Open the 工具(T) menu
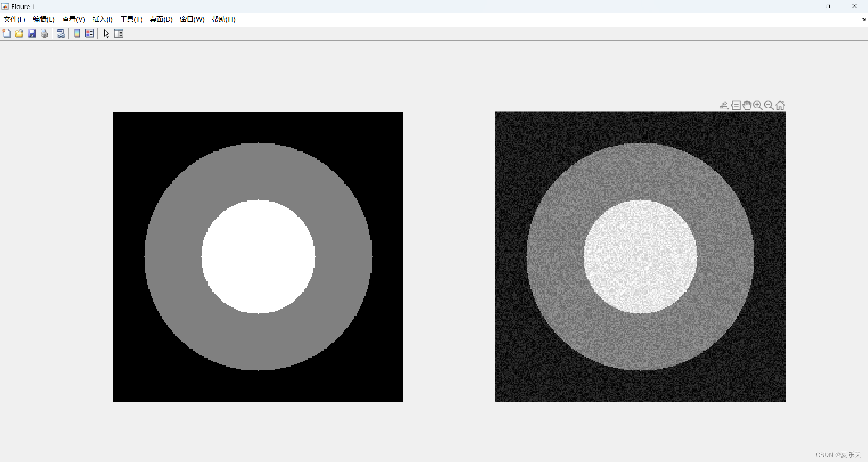This screenshot has height=462, width=868. click(x=131, y=19)
